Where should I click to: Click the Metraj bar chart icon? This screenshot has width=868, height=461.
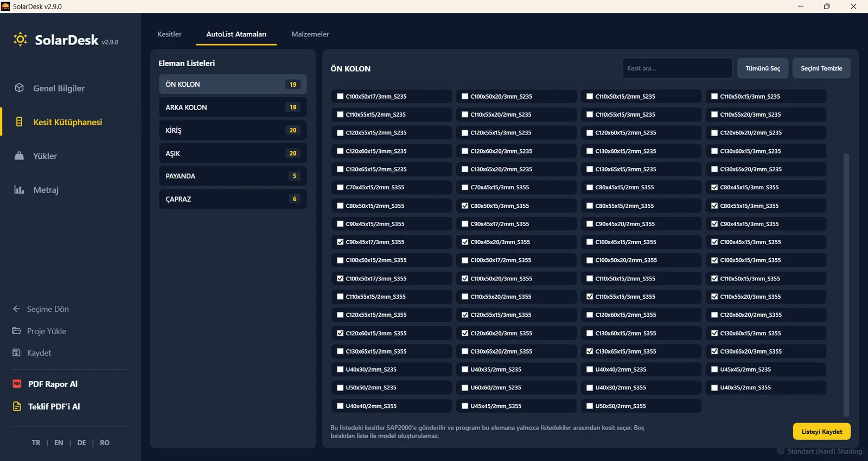pyautogui.click(x=19, y=190)
